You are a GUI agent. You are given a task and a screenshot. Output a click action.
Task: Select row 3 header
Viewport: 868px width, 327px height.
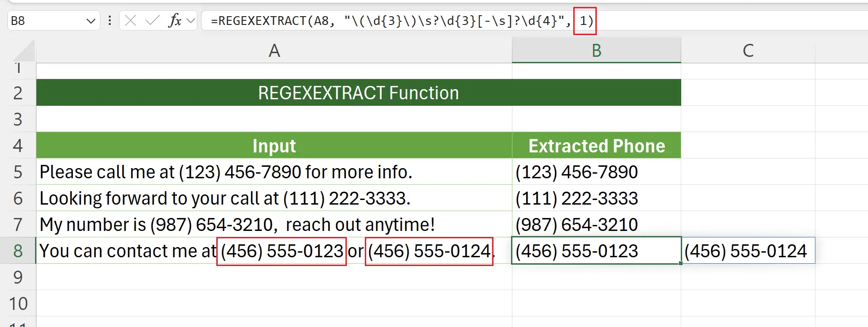click(x=18, y=119)
